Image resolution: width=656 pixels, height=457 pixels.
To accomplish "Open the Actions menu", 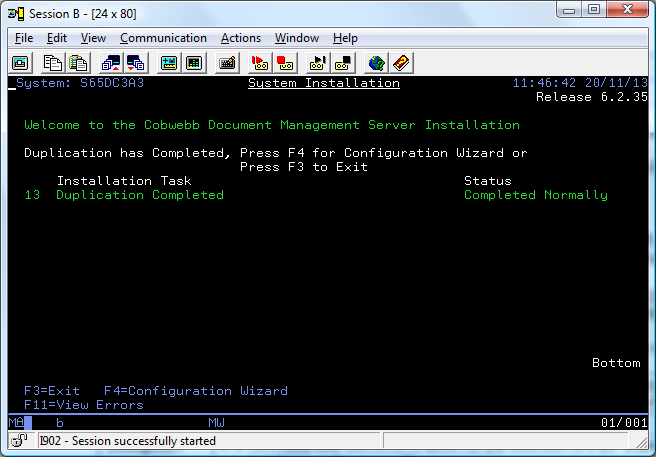I will pos(241,38).
